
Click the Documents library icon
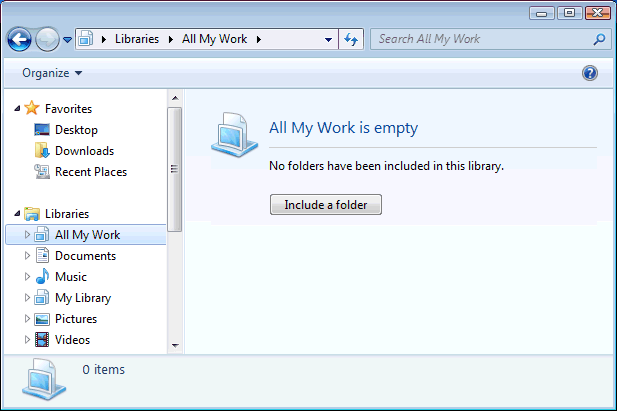(42, 255)
